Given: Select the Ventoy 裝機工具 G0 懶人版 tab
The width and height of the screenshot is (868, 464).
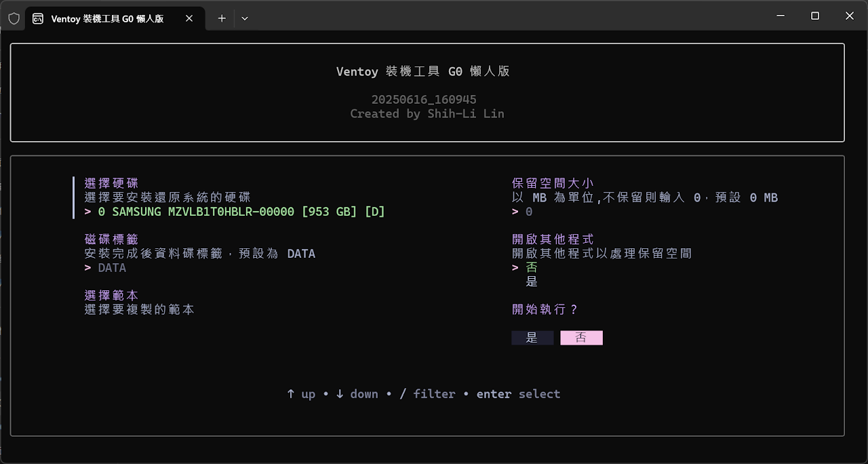Looking at the screenshot, I should click(108, 18).
